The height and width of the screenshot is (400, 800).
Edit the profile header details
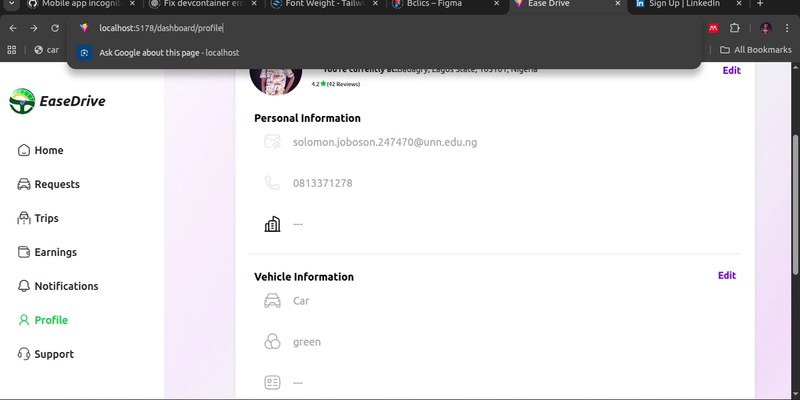731,70
